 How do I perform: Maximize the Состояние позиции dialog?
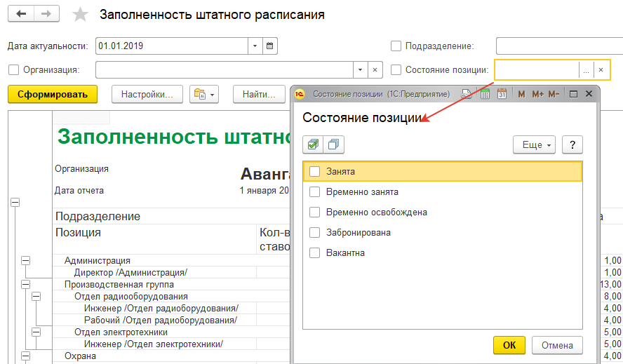pyautogui.click(x=573, y=94)
